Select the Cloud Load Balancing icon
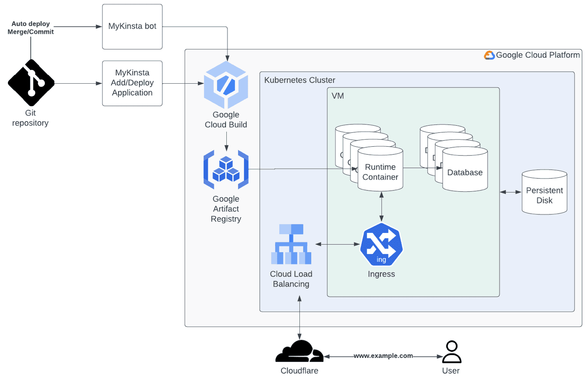588x383 pixels. tap(291, 244)
